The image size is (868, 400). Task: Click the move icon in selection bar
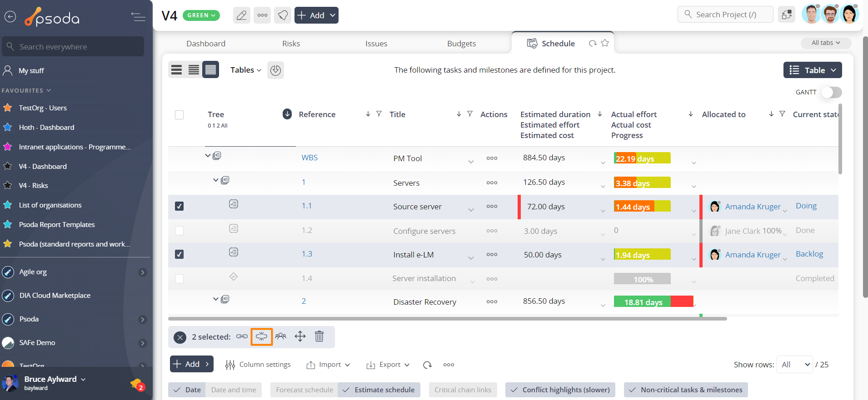click(300, 336)
